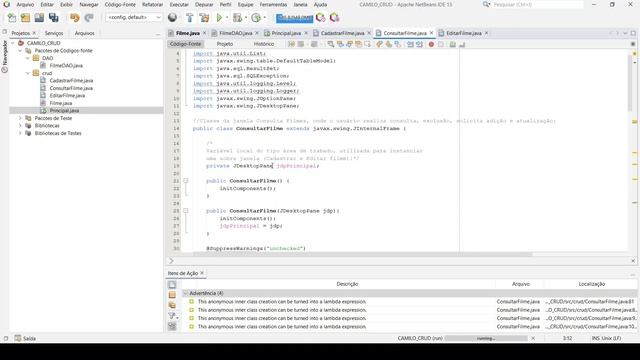This screenshot has height=360, width=640.
Task: Collapse the ConsultarFilme constructor code fold
Action: click(186, 180)
